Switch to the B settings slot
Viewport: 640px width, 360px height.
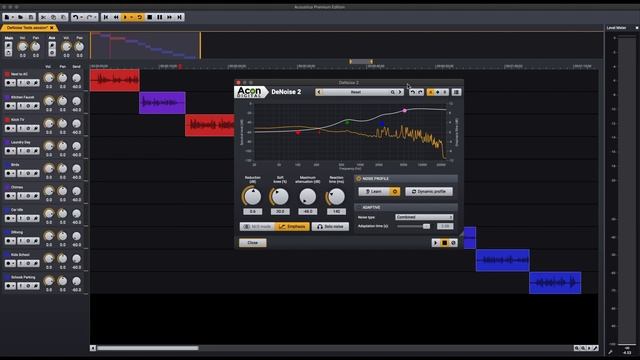pos(445,92)
